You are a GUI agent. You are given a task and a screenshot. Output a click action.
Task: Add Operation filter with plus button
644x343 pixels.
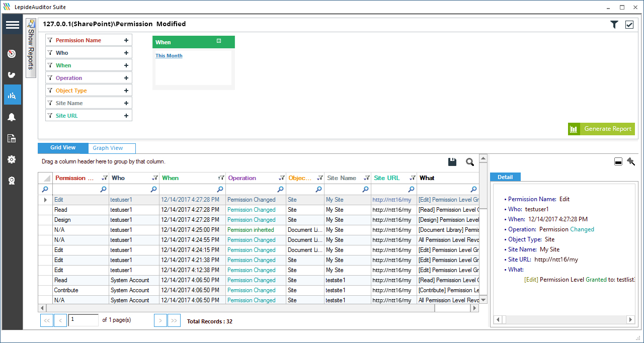point(126,78)
